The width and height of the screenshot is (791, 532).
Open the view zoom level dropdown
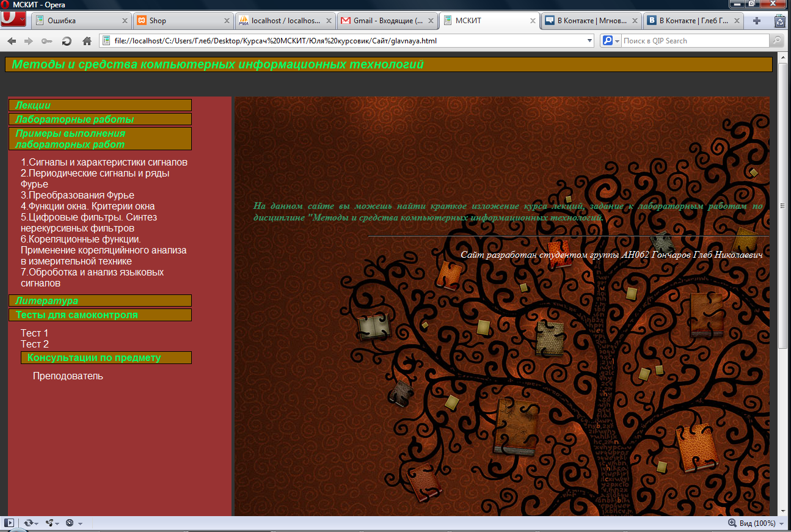[x=781, y=523]
